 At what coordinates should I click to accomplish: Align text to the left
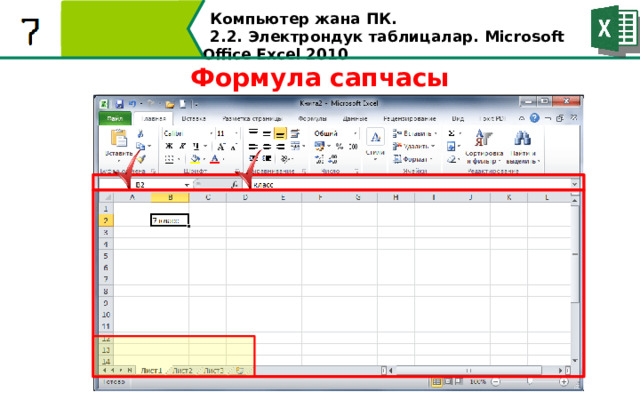(x=253, y=147)
